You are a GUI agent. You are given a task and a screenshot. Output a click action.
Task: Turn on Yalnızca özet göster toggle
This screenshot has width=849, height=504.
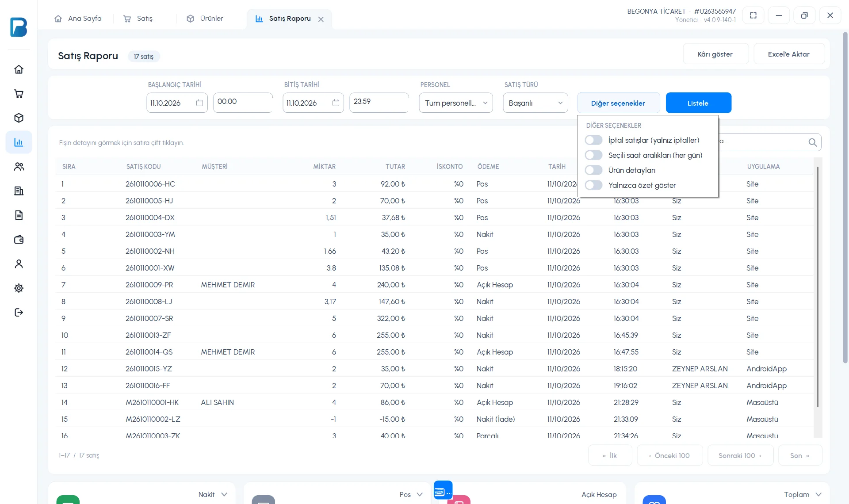click(593, 185)
